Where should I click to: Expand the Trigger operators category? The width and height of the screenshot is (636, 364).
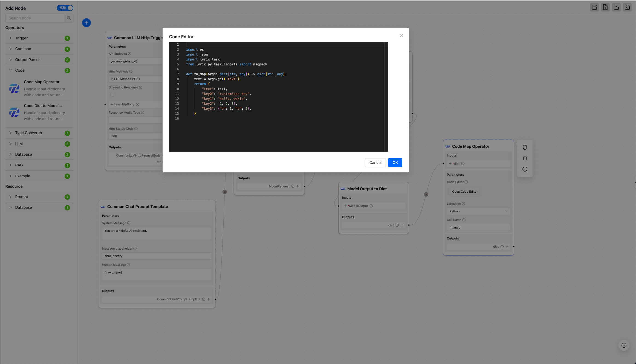pos(21,38)
